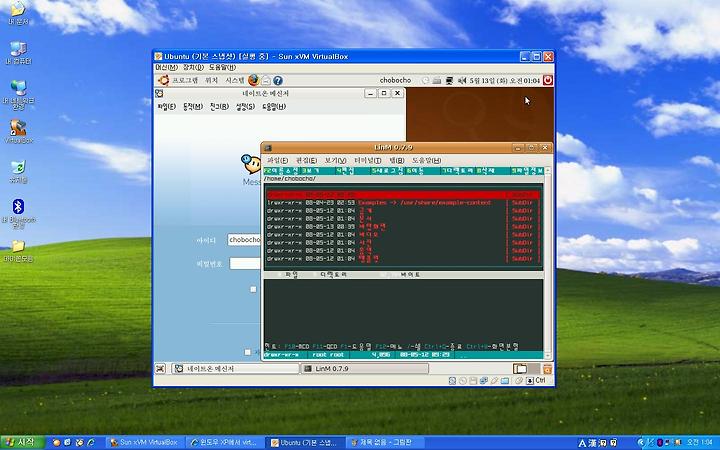This screenshot has height=450, width=720.
Task: Open 파일(F) menu in LinM terminal
Action: pyautogui.click(x=277, y=160)
